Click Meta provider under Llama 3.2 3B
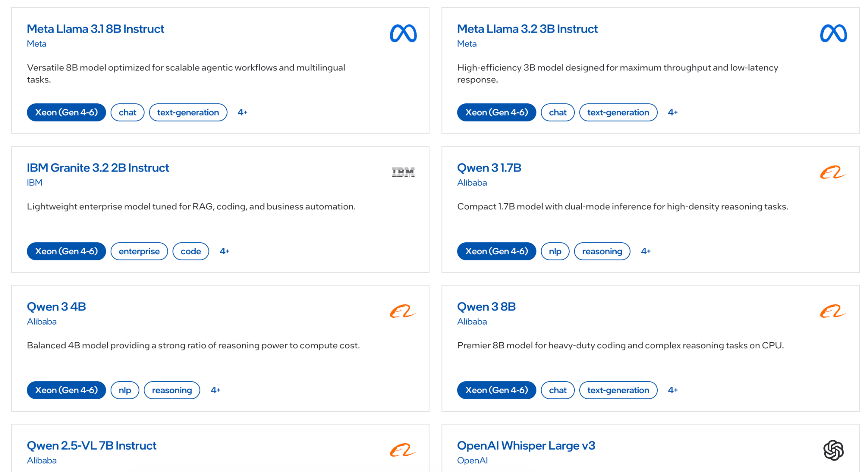Image resolution: width=868 pixels, height=472 pixels. (467, 44)
